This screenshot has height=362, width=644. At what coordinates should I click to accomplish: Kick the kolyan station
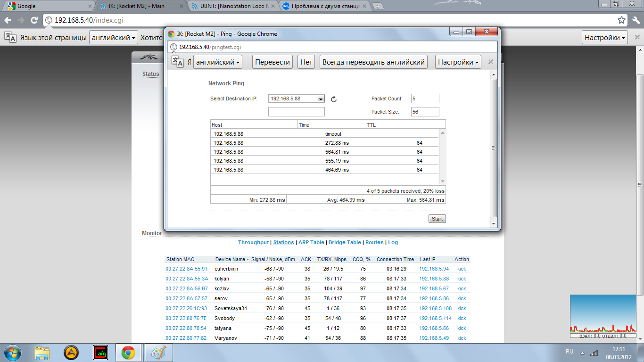click(x=461, y=279)
